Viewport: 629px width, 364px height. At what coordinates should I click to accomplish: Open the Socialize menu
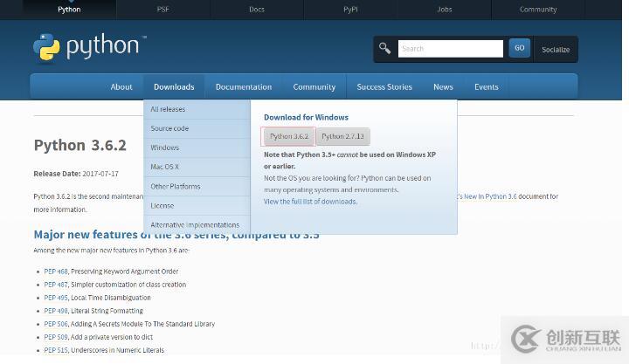(556, 49)
